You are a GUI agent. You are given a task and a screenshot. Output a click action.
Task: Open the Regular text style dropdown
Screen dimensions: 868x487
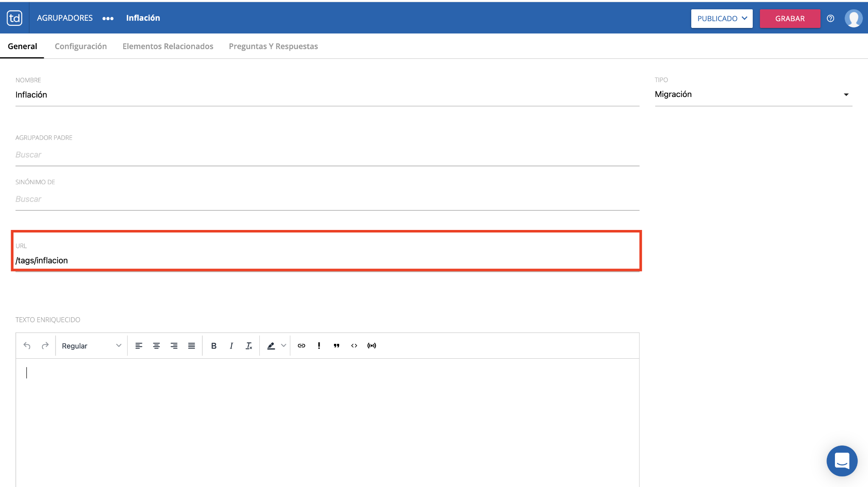pos(91,346)
